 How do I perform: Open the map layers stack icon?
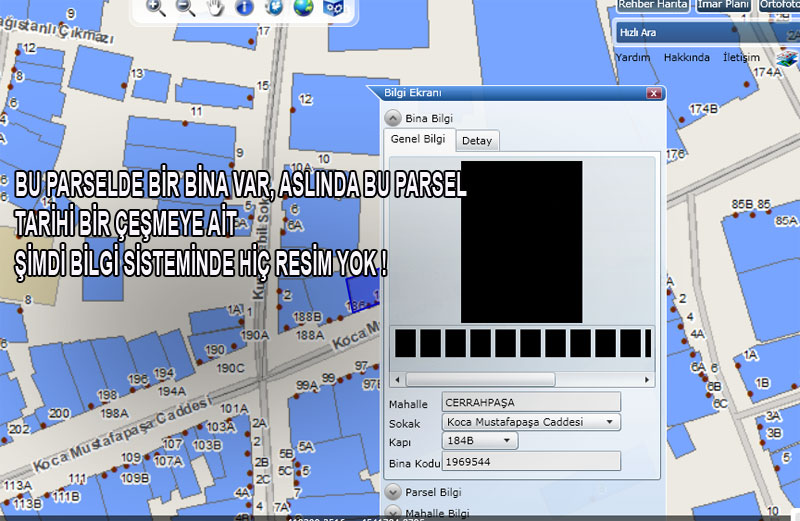coord(786,58)
